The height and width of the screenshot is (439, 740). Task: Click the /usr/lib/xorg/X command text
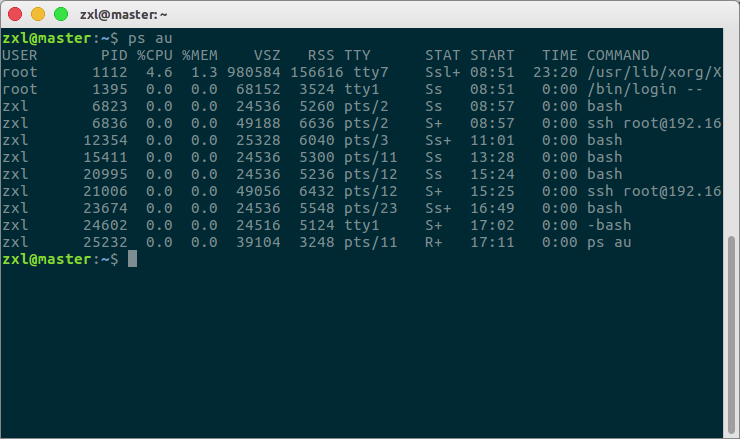tap(655, 72)
